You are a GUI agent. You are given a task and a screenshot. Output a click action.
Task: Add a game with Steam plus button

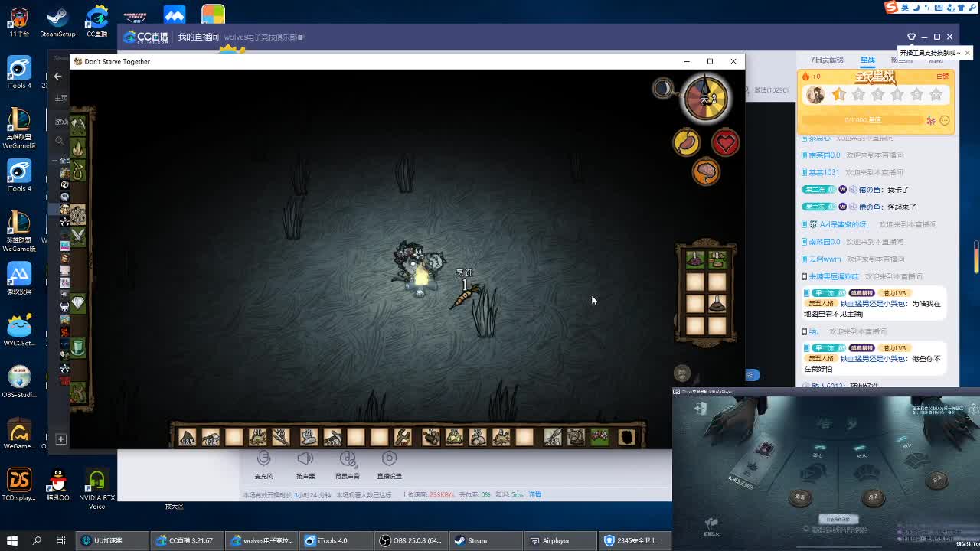point(60,439)
